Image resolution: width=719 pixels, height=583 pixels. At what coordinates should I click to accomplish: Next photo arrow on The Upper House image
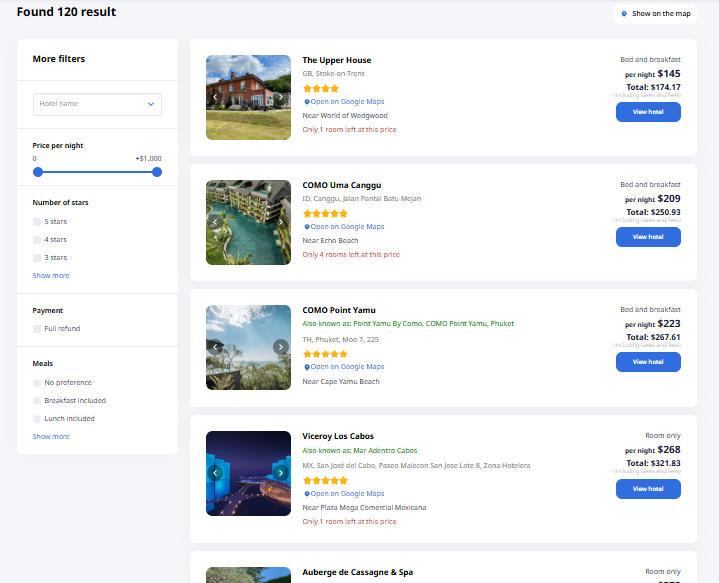pos(281,97)
